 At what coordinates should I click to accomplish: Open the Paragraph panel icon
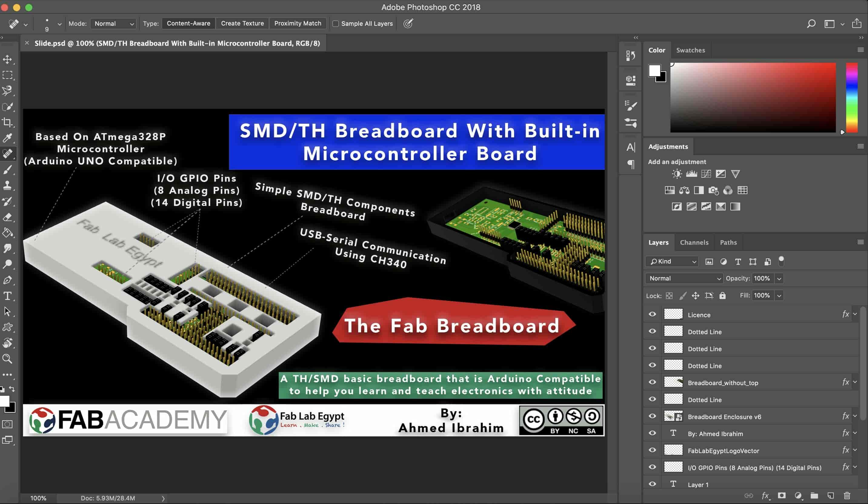(x=631, y=164)
